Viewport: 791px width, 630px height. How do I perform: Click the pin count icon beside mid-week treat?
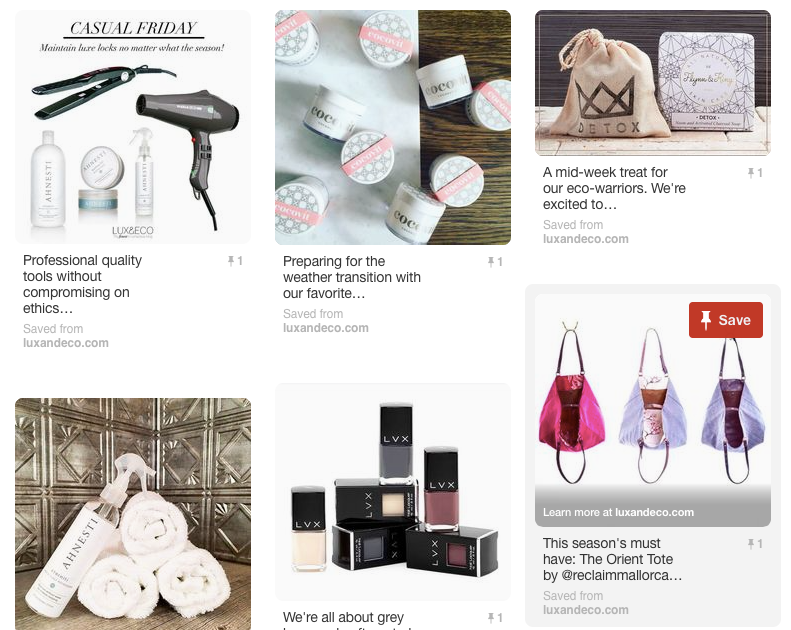pos(755,173)
